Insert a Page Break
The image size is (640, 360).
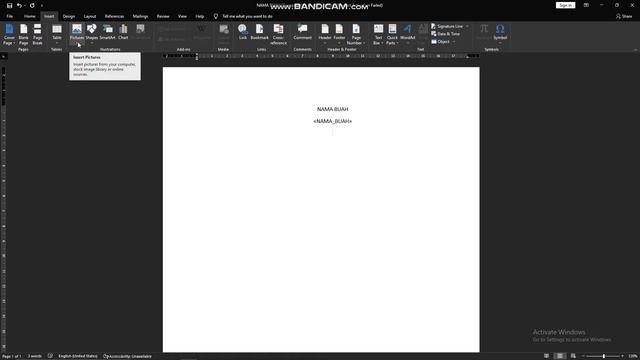pyautogui.click(x=38, y=34)
